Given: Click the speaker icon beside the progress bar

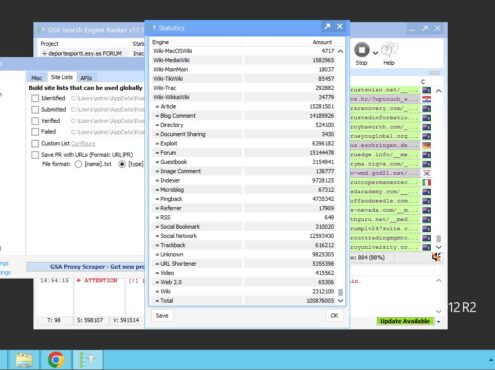Looking at the screenshot, I should (x=436, y=257).
